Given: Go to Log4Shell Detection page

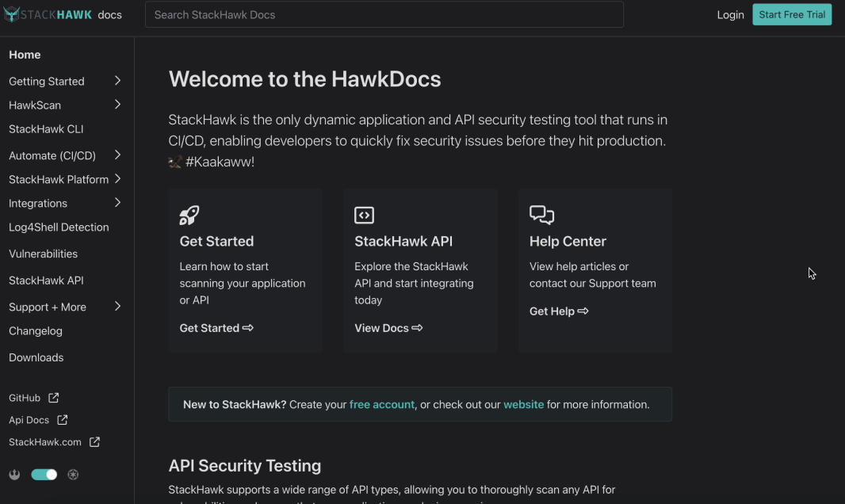Looking at the screenshot, I should (59, 227).
